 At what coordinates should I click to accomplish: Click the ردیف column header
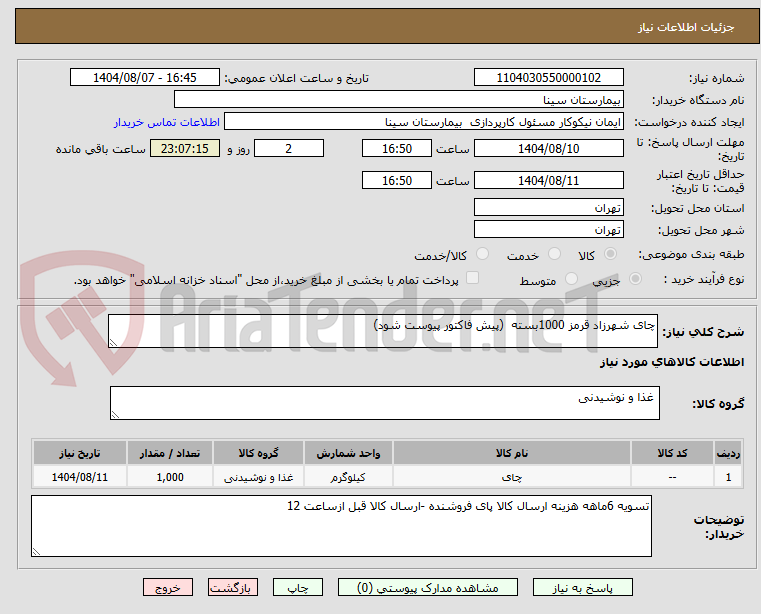pyautogui.click(x=728, y=453)
